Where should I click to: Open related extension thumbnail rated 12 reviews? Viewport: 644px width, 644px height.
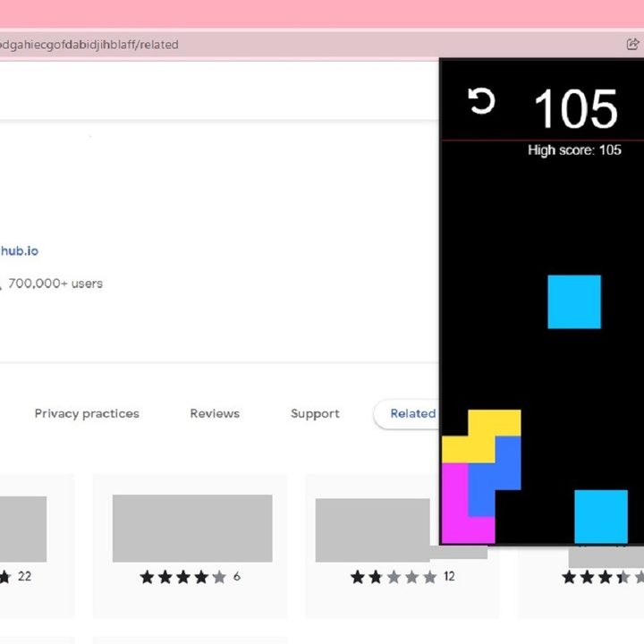pyautogui.click(x=372, y=530)
